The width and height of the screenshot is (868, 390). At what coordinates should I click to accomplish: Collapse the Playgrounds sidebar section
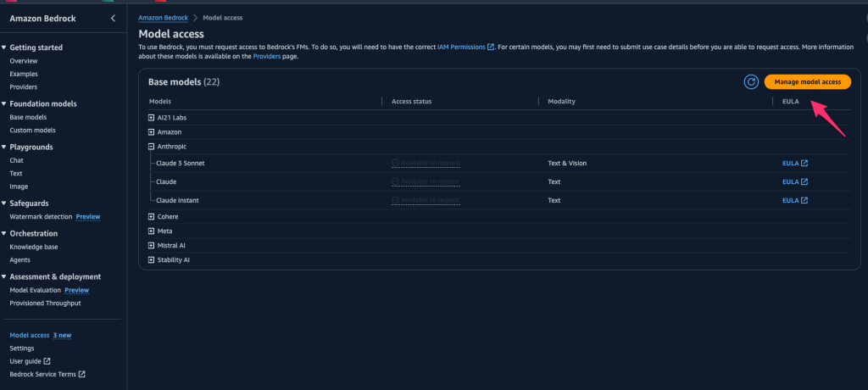pyautogui.click(x=4, y=148)
